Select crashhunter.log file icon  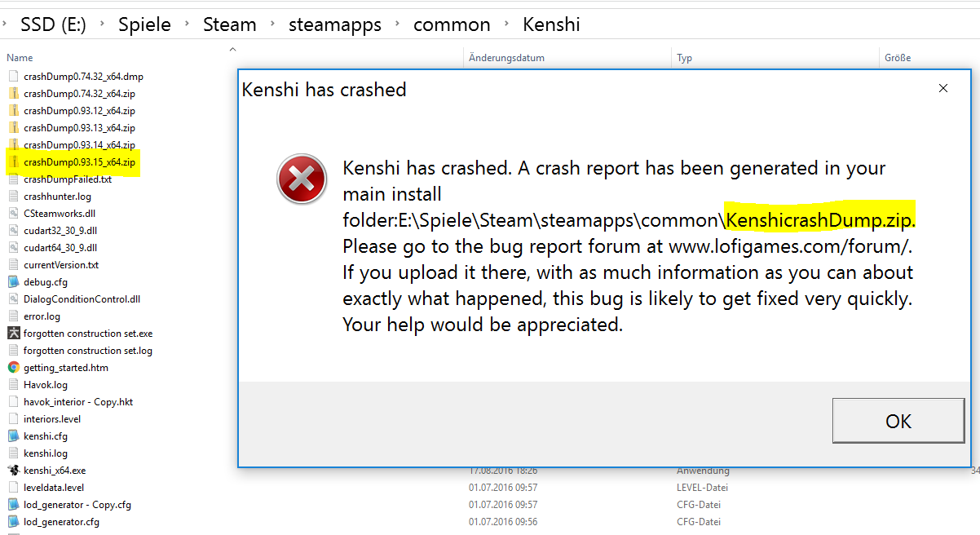click(13, 196)
